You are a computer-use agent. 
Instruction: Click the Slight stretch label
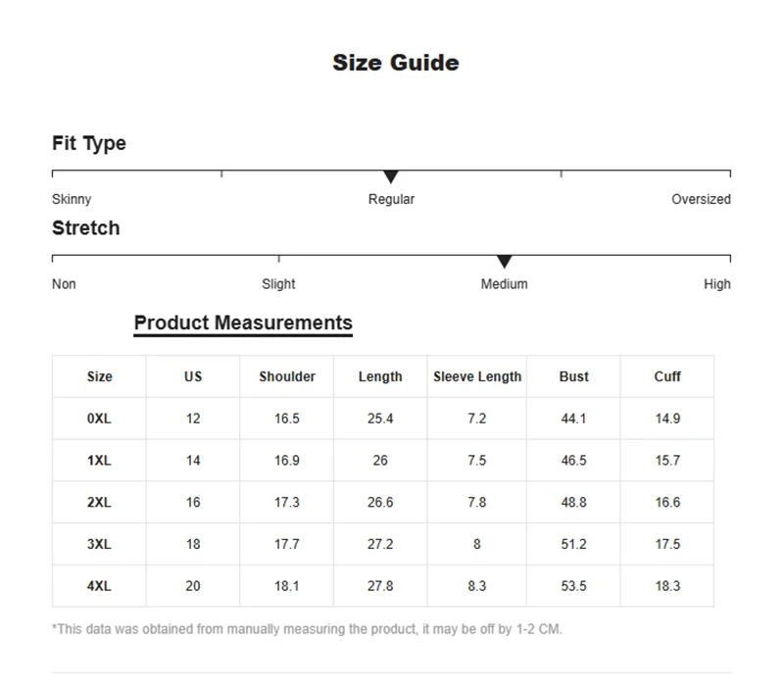pyautogui.click(x=278, y=284)
